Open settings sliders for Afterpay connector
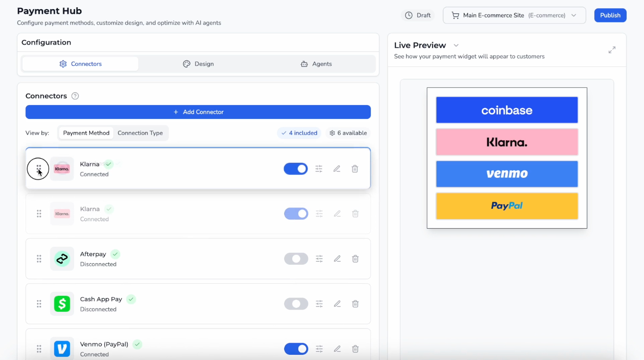Viewport: 644px width, 360px height. coord(319,259)
